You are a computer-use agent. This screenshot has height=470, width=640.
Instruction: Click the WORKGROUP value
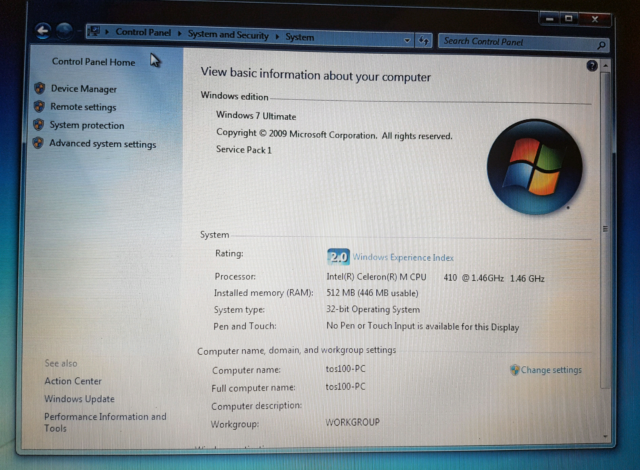(352, 422)
